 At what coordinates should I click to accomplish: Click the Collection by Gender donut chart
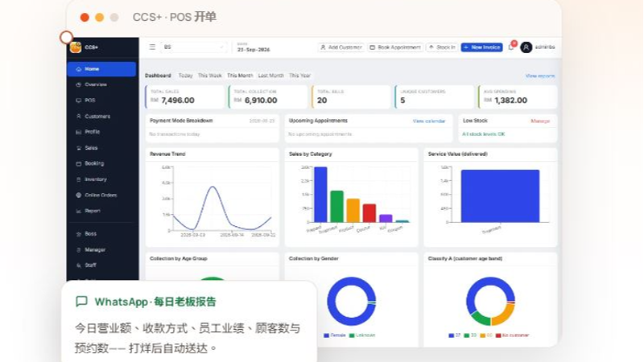pyautogui.click(x=351, y=301)
